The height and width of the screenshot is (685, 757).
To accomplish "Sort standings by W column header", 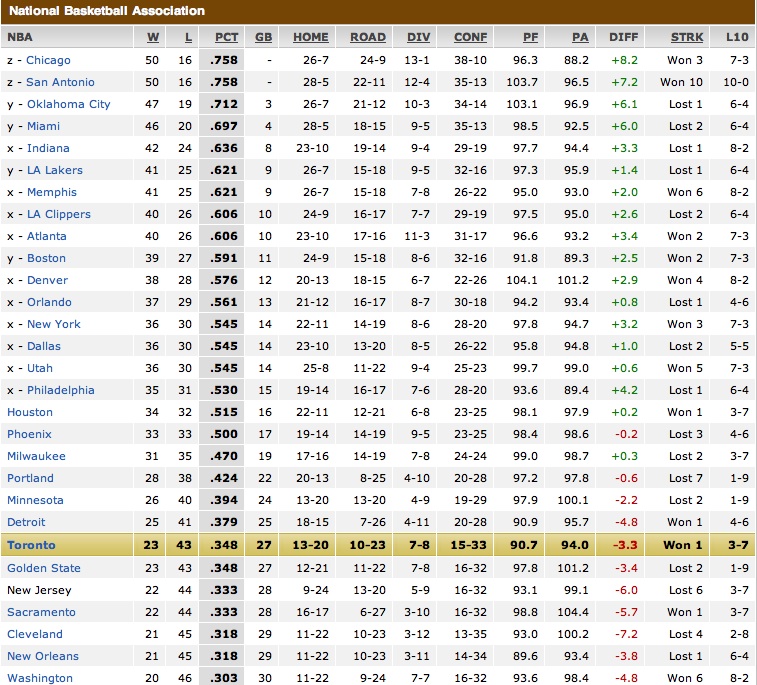I will tap(153, 37).
